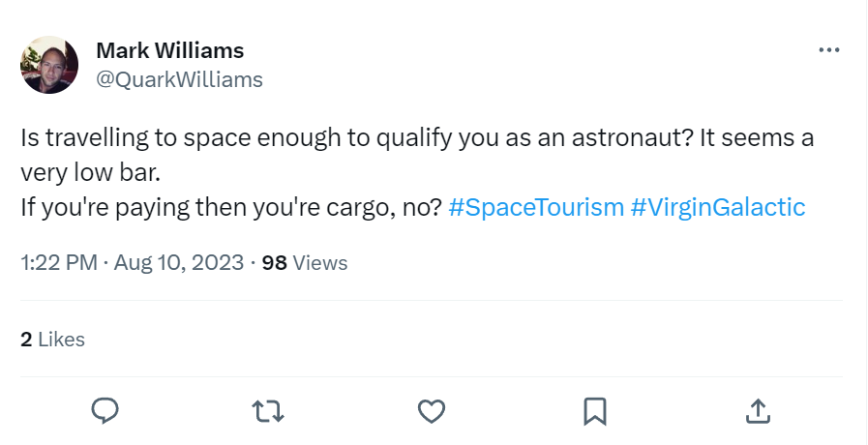Screen dimensions: 868x445
Task: Share the tweet using the upload arrow icon
Action: [x=758, y=411]
